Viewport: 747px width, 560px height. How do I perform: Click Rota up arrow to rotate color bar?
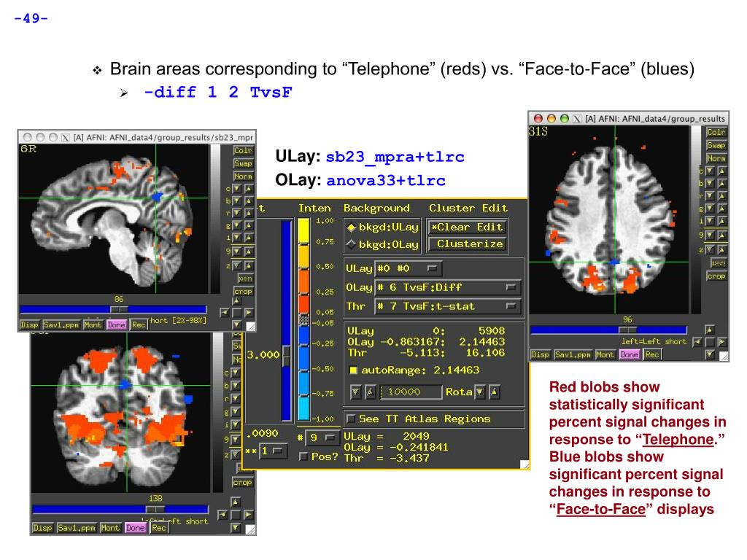tap(495, 392)
